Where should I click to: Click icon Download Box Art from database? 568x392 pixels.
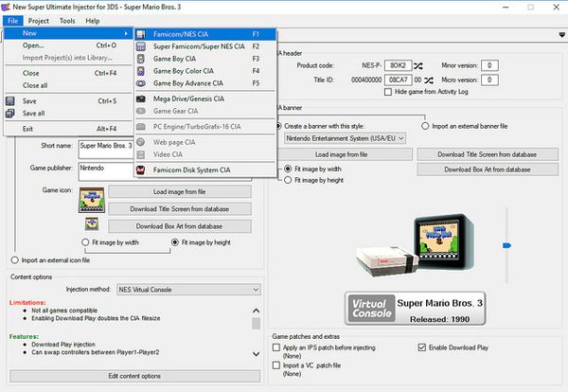point(180,226)
